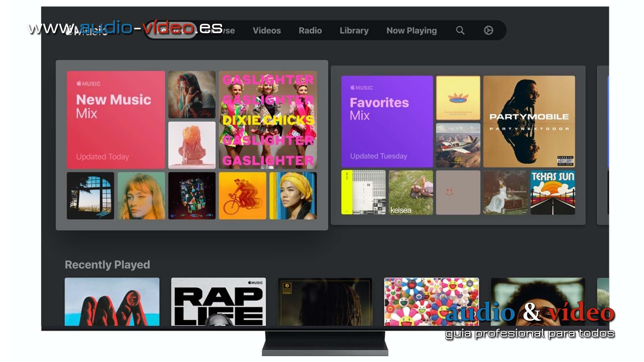Open the Library navigation icon
644x362 pixels.
tap(354, 30)
